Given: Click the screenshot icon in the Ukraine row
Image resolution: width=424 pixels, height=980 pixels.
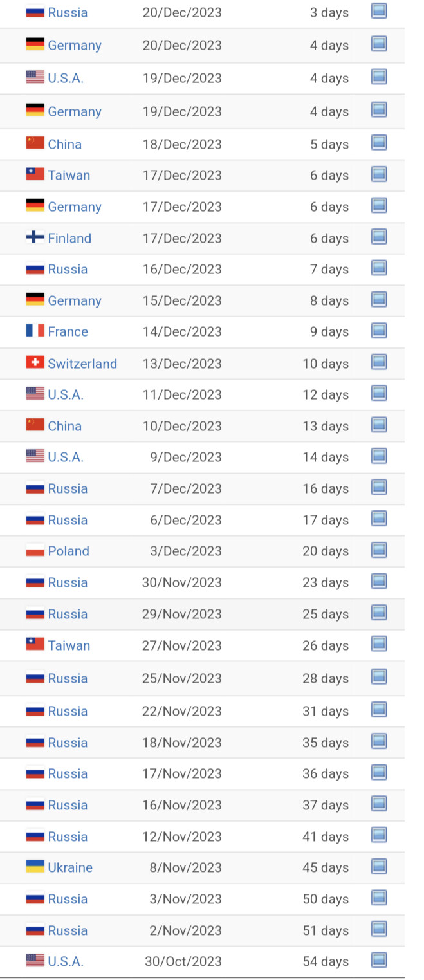Looking at the screenshot, I should (x=379, y=867).
